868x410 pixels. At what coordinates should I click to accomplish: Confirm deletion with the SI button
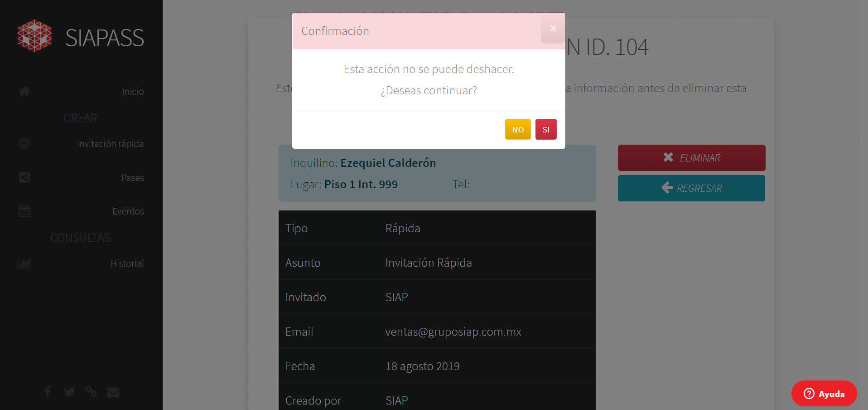tap(546, 129)
